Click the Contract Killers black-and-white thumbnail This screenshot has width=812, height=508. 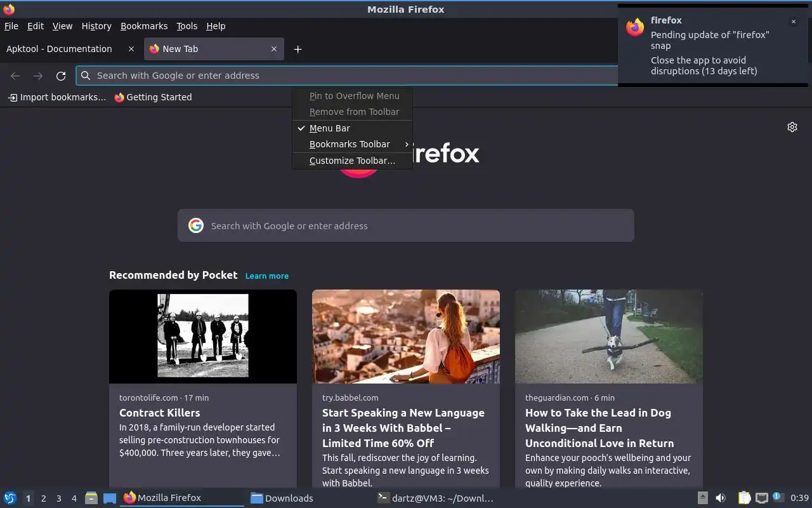203,337
